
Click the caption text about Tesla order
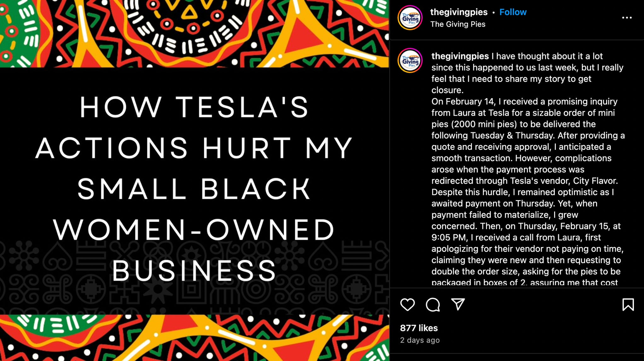(x=528, y=169)
